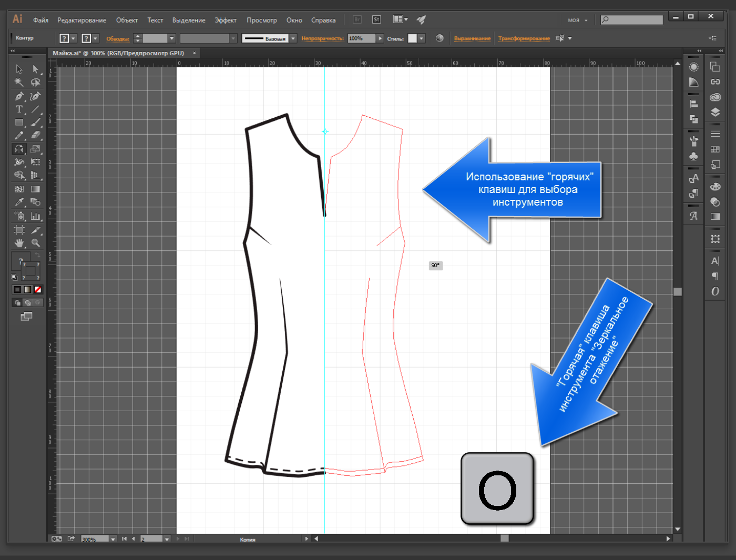
Task: Choose the Paintbrush tool
Action: (35, 122)
